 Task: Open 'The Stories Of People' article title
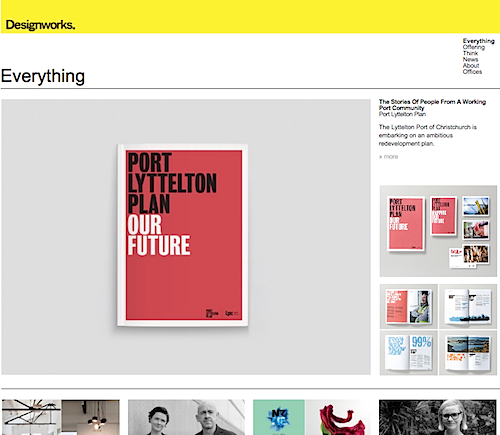click(432, 105)
